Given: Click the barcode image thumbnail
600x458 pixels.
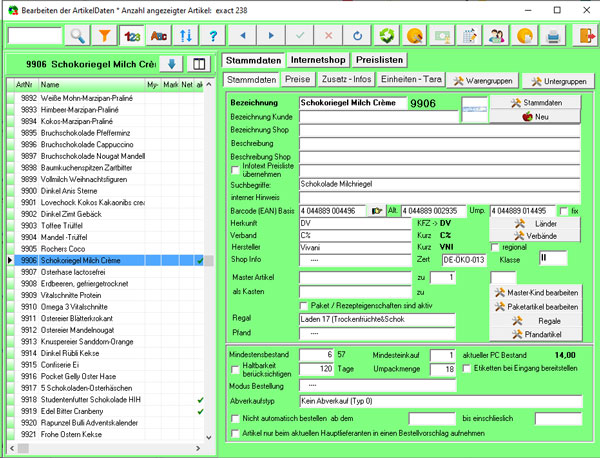Looking at the screenshot, I should click(475, 109).
